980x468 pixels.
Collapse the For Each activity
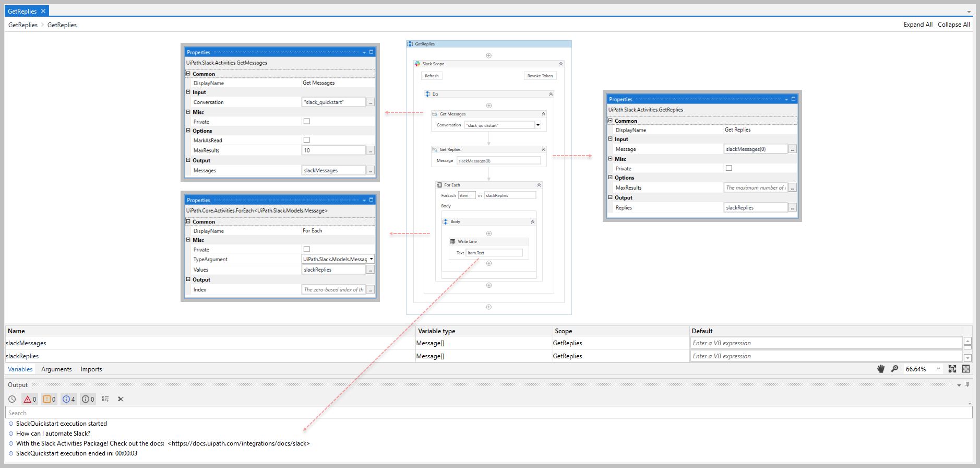click(x=539, y=185)
